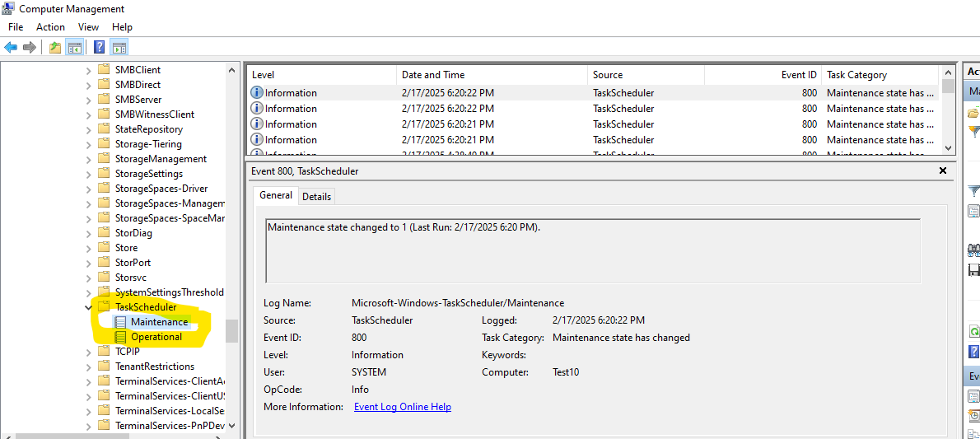Screen dimensions: 980x439
Task: Click the Up one level folder icon
Action: pyautogui.click(x=56, y=48)
